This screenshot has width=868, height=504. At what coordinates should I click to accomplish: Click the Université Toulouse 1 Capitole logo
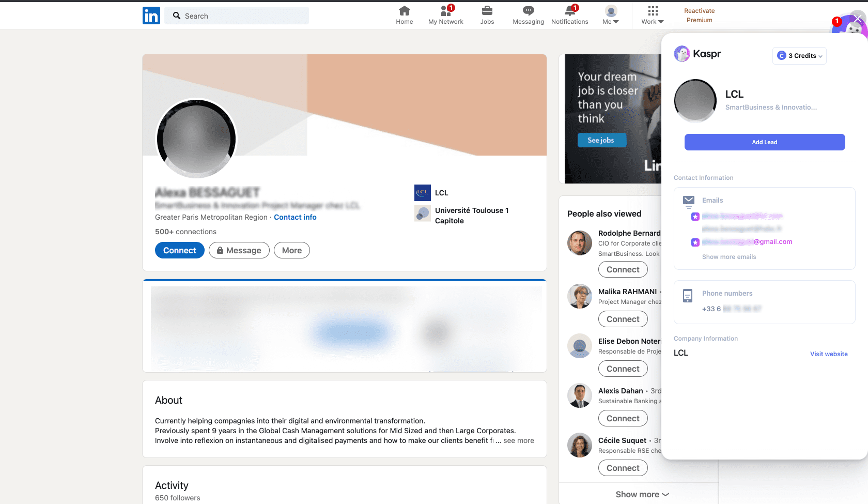423,213
